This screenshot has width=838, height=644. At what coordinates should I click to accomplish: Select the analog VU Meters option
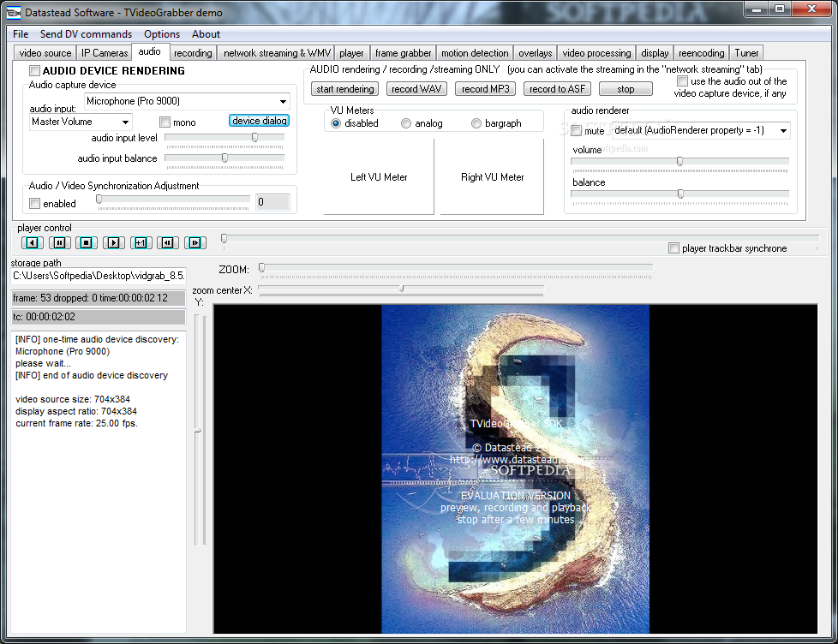pos(406,123)
